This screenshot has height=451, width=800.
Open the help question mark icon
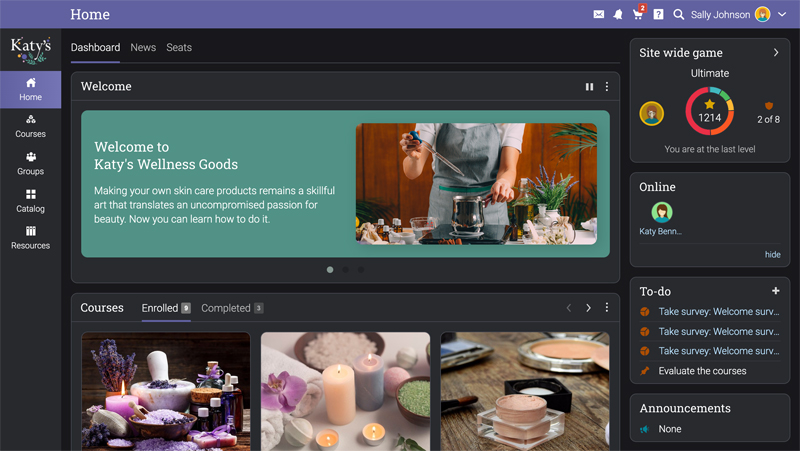point(658,14)
